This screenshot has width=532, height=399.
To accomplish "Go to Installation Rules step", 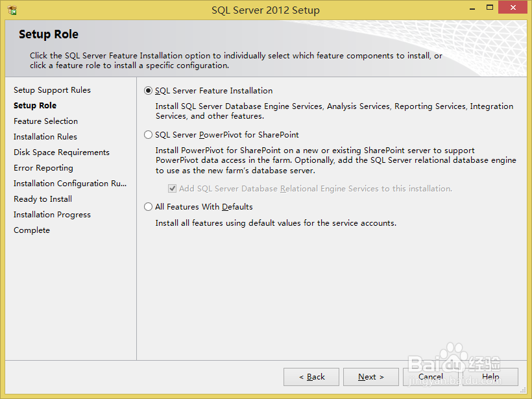I will (45, 136).
